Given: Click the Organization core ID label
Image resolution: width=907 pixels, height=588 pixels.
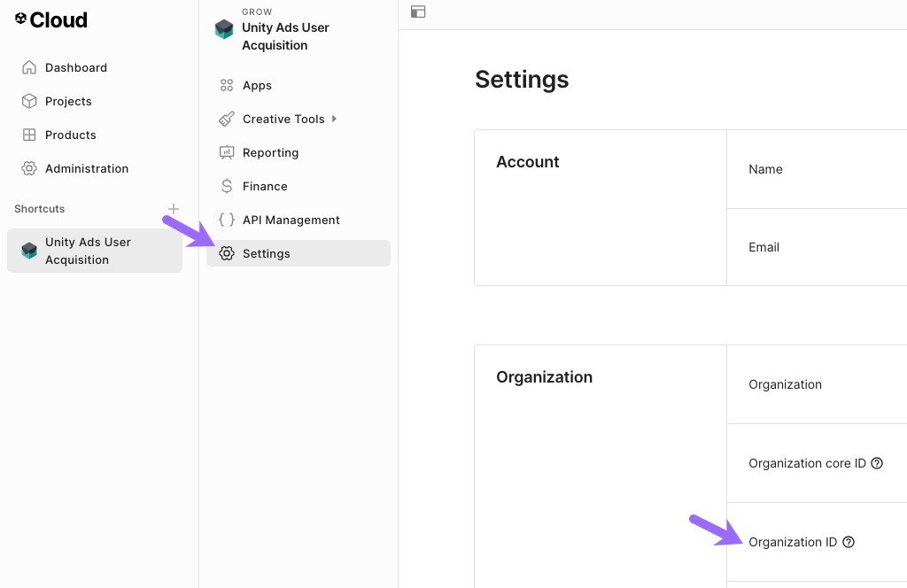Looking at the screenshot, I should pyautogui.click(x=807, y=463).
